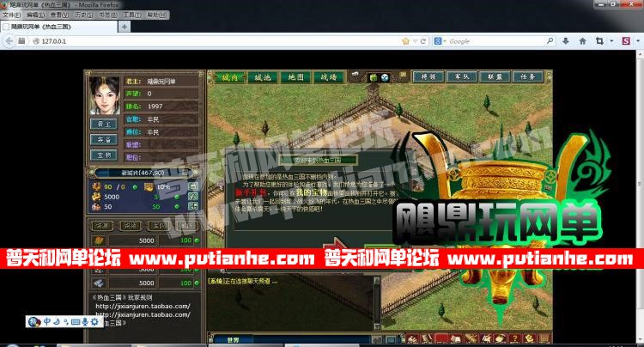Image resolution: width=644 pixels, height=347 pixels.
Task: Toggle the IME Chinese mode 中 icon
Action: coord(47,321)
